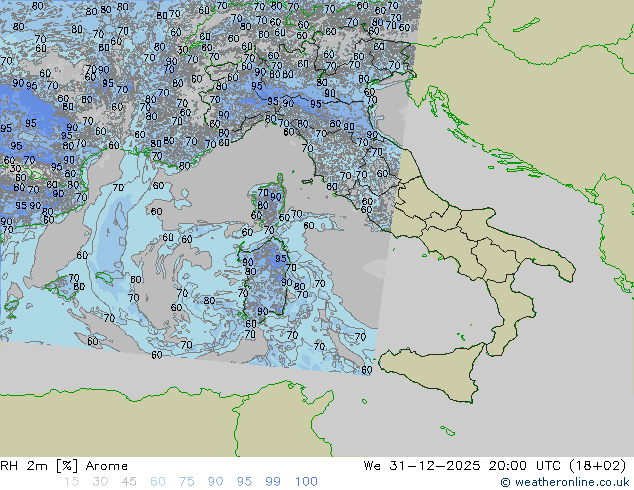Click the 90 humidity label on Corsica
The image size is (634, 490).
point(275,197)
